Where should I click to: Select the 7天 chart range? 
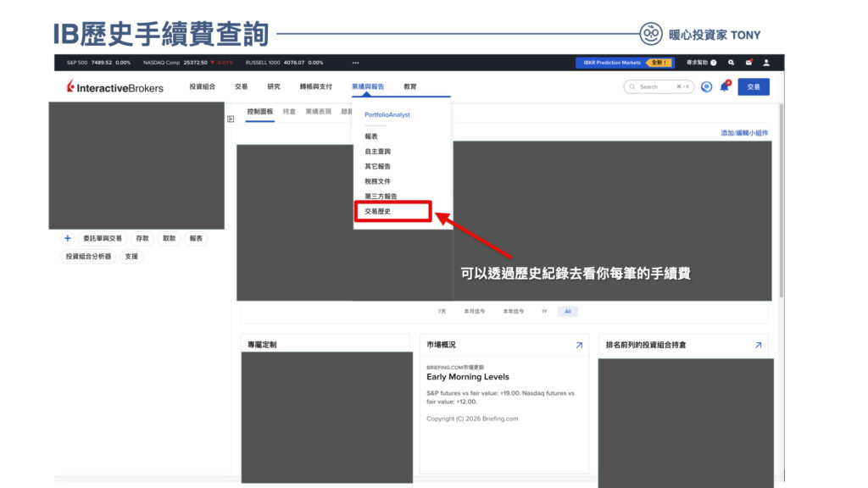click(x=442, y=312)
